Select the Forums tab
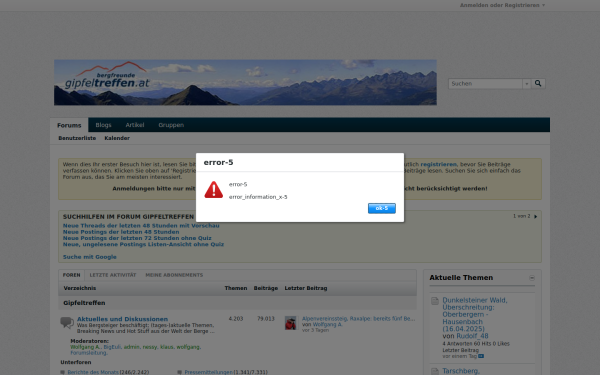Viewport: 600px width, 375px height. coord(69,125)
